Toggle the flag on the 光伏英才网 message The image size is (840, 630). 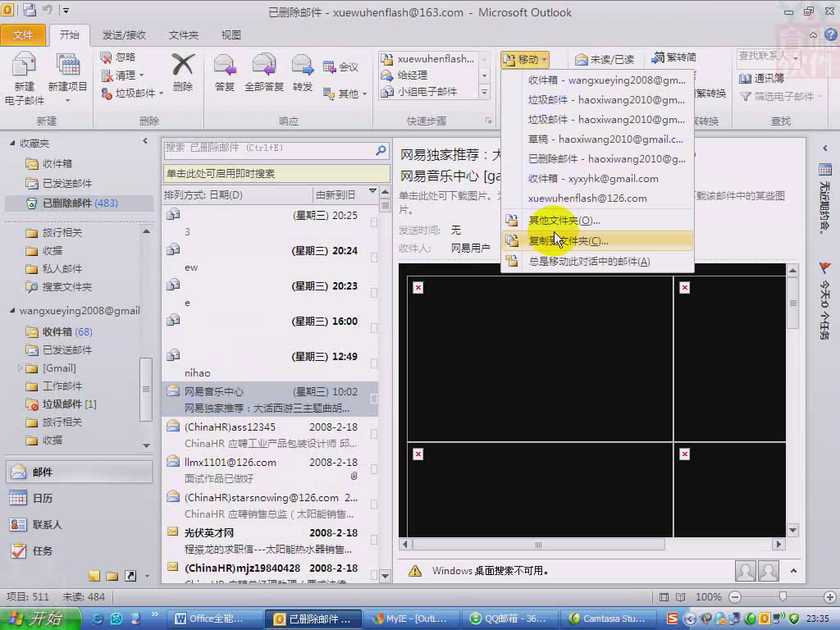[x=374, y=540]
